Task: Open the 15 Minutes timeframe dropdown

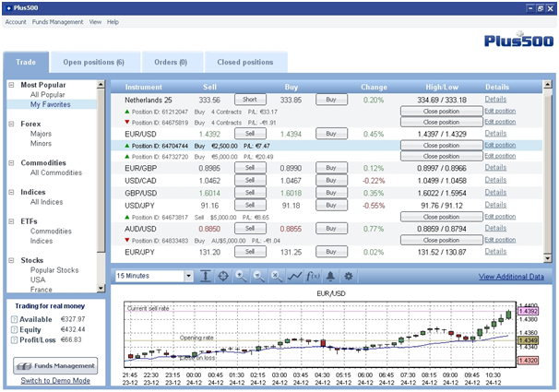Action: (189, 276)
